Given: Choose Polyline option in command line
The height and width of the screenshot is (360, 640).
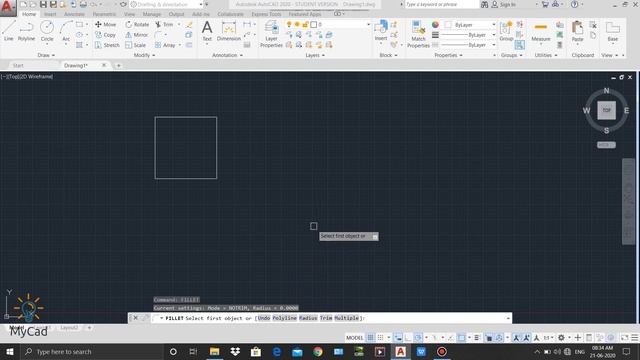Looking at the screenshot, I should coord(284,318).
